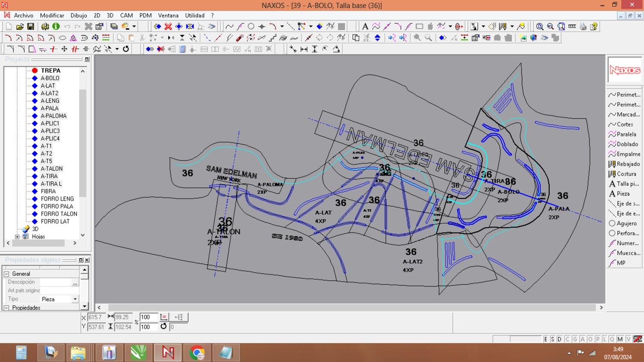This screenshot has height=362, width=644.
Task: Click the red X delete-piece icon
Action: [x=168, y=27]
